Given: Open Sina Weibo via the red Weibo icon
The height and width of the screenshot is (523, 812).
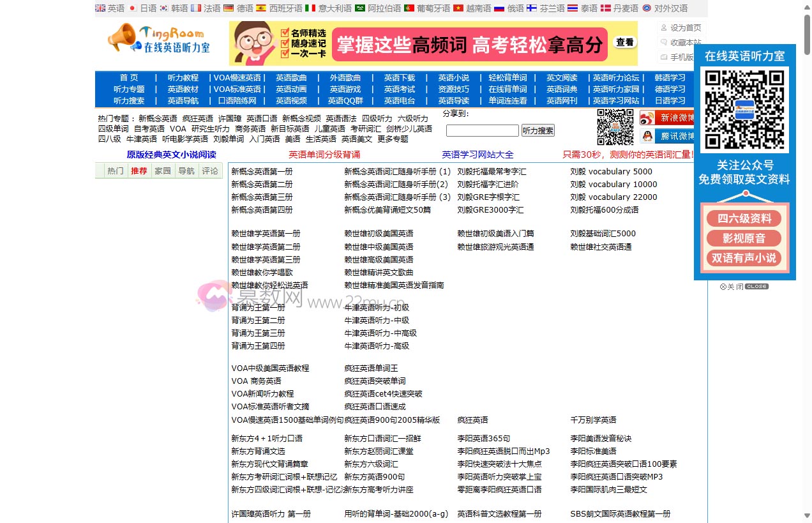Looking at the screenshot, I should [647, 118].
